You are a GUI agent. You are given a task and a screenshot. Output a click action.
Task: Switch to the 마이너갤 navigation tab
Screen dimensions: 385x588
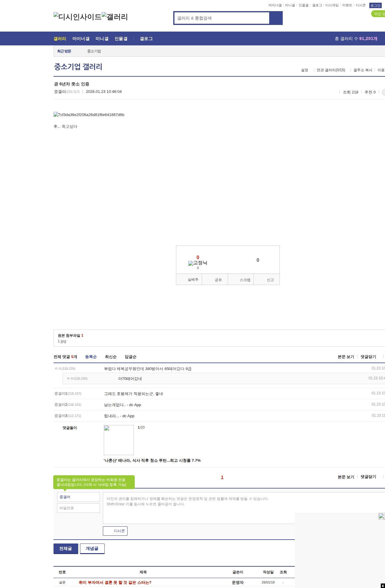click(81, 39)
